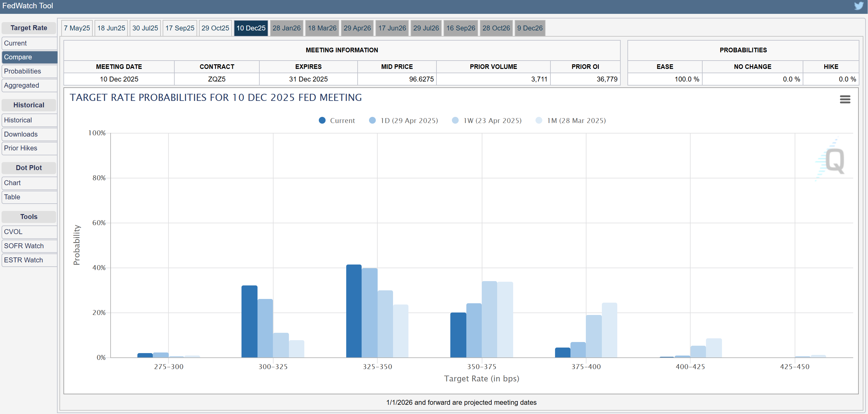The width and height of the screenshot is (868, 414).
Task: Open the 28 Jan26 meeting tab
Action: 286,28
